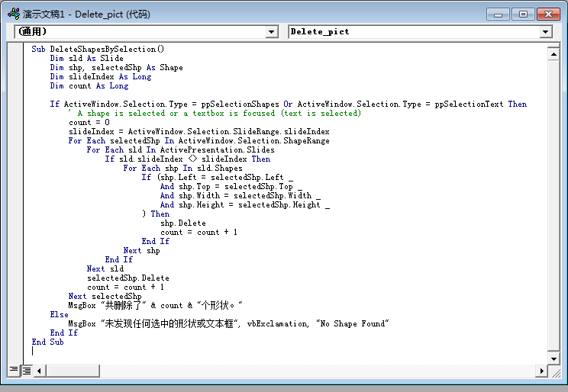
Task: Maximize the code window
Action: coord(523,14)
